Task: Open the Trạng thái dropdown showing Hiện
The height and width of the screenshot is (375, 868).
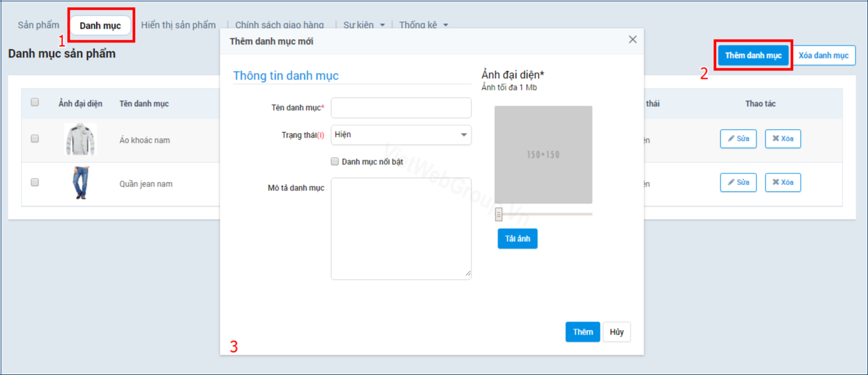Action: pos(401,135)
